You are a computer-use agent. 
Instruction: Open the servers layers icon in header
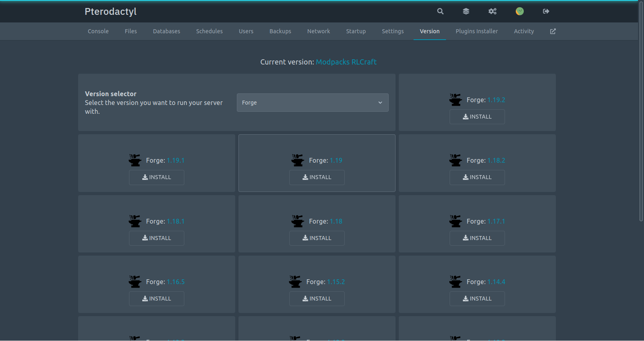466,11
